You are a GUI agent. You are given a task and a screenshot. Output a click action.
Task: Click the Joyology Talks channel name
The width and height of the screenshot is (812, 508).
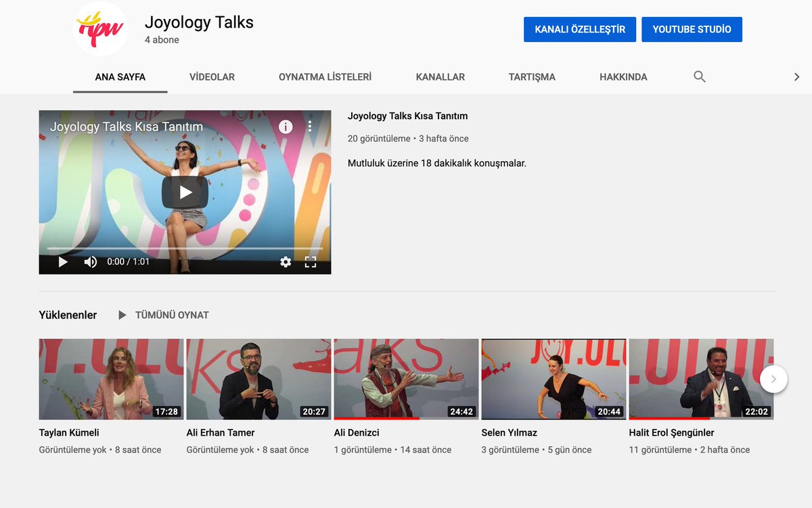(x=199, y=22)
